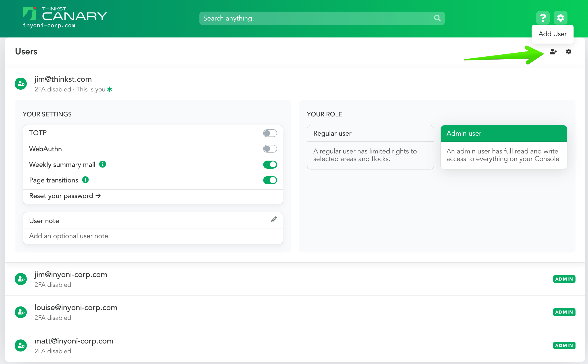
Task: Click the Add User person icon
Action: point(553,51)
